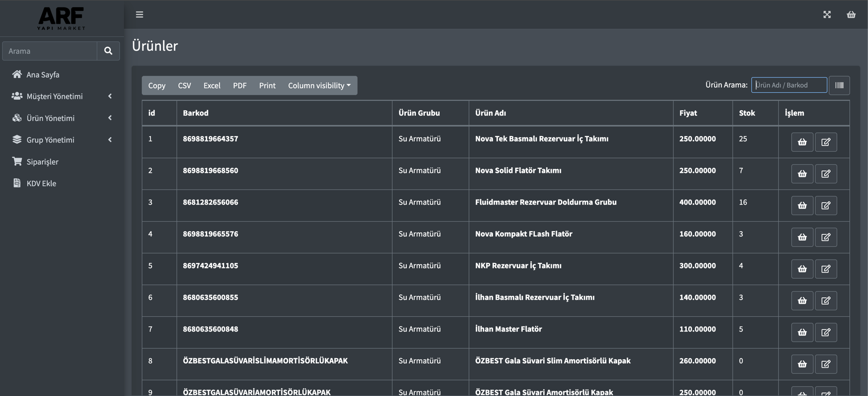Viewport: 868px width, 396px height.
Task: Expand the Müşteri Yönetimi menu
Action: coord(61,96)
